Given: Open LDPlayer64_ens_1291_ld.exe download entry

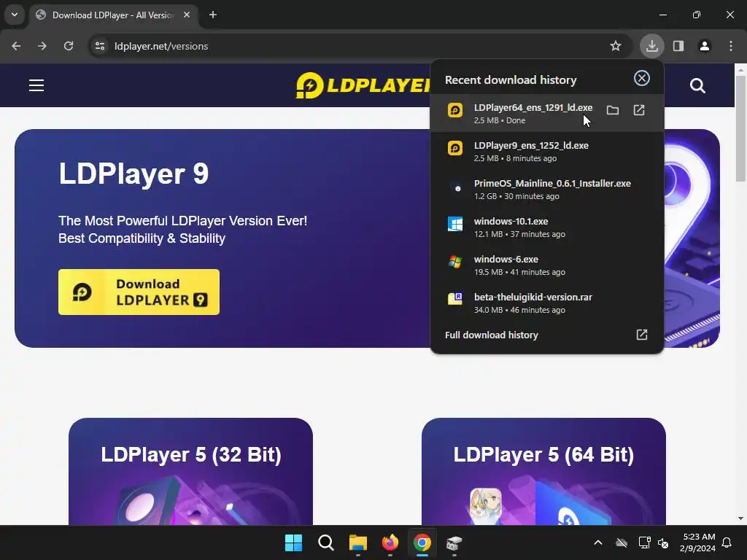Looking at the screenshot, I should (546, 113).
